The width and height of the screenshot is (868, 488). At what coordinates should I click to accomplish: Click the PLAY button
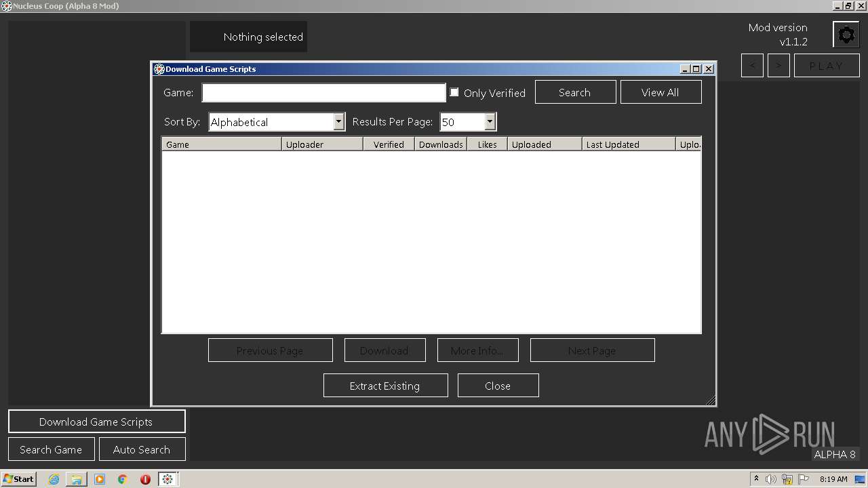827,66
